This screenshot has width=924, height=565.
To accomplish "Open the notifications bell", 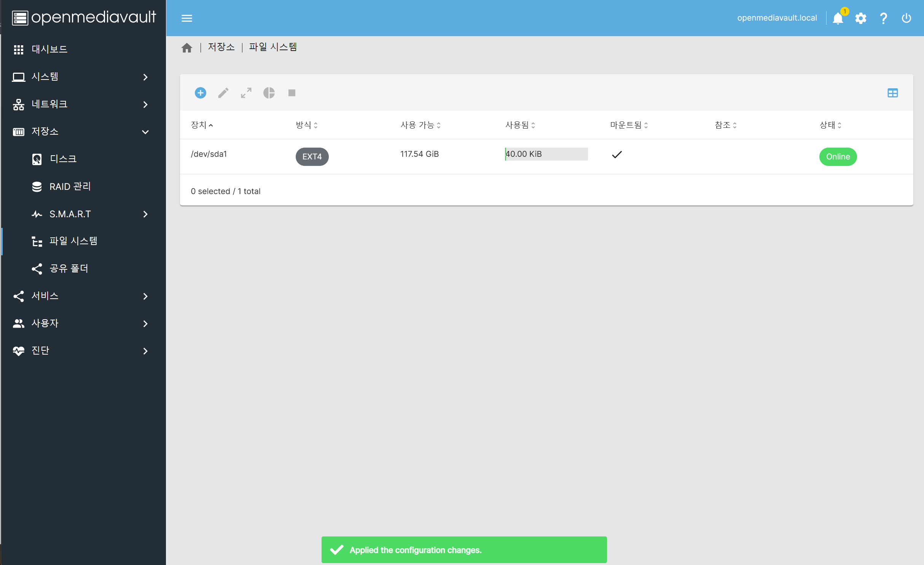I will click(838, 18).
